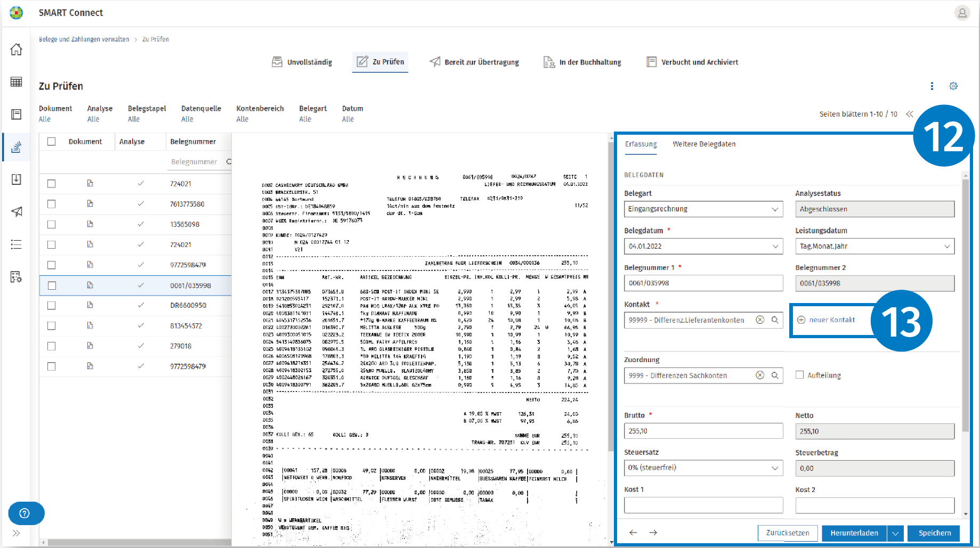
Task: Open the home icon in sidebar
Action: tap(17, 49)
